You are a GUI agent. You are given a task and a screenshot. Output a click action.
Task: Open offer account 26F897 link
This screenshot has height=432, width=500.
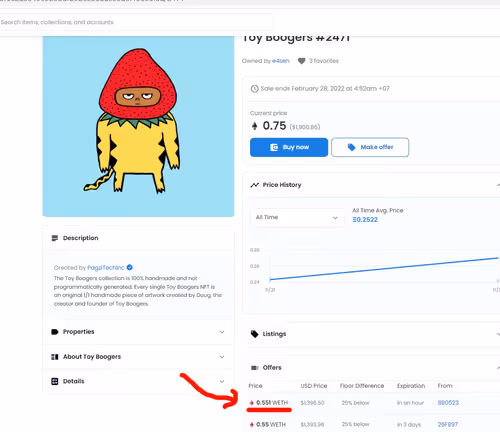[x=448, y=425]
